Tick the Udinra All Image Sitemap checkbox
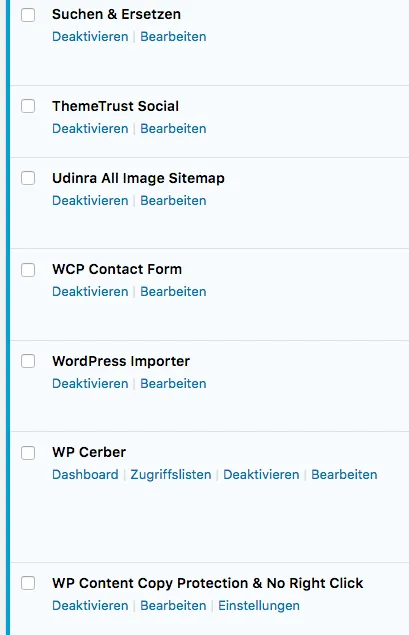 28,178
